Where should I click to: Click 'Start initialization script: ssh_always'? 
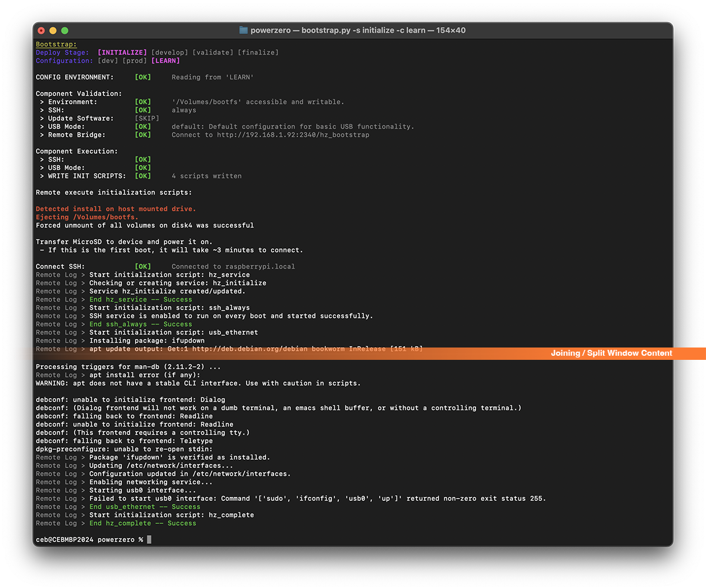(169, 308)
